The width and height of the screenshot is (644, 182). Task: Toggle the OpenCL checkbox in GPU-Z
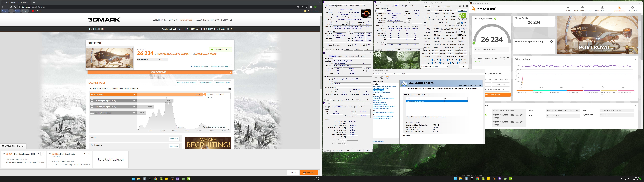coord(432,60)
